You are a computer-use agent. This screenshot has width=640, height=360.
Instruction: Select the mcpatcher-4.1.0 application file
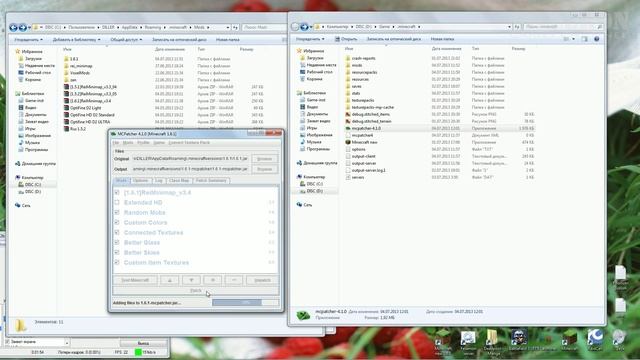[x=366, y=128]
